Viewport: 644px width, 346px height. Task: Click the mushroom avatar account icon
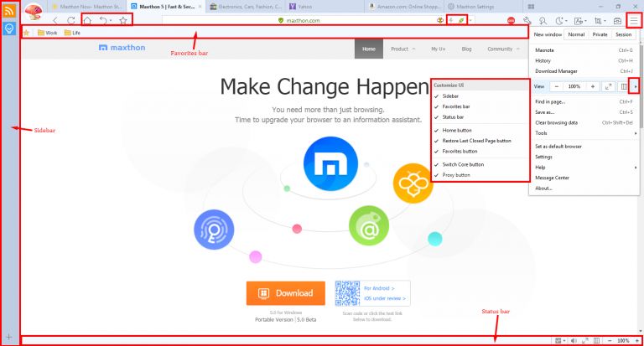(x=34, y=11)
